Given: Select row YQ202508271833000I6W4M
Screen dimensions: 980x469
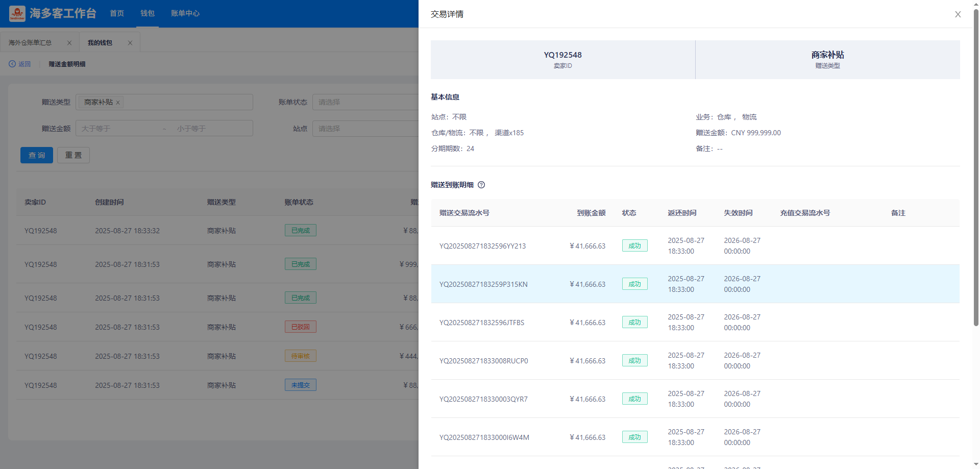Looking at the screenshot, I should pos(695,437).
